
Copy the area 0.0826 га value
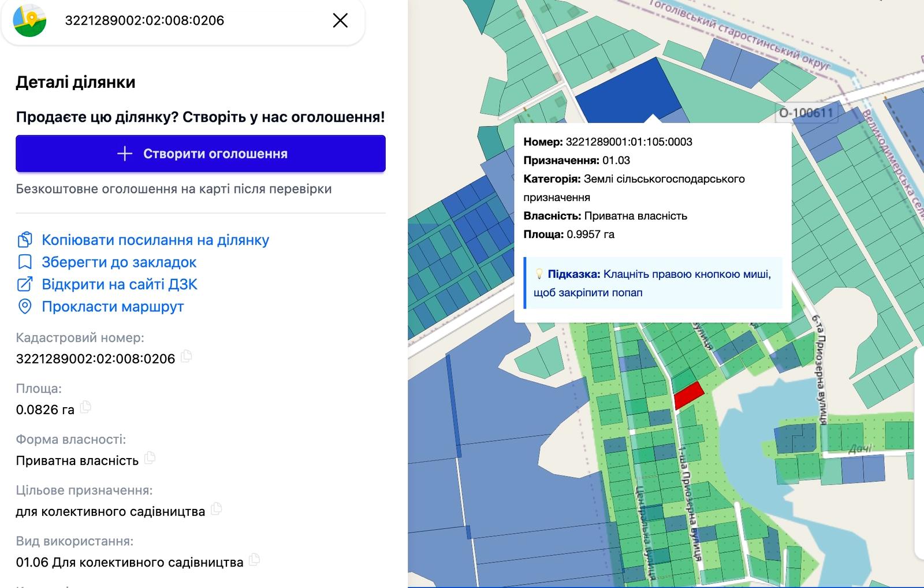(85, 407)
